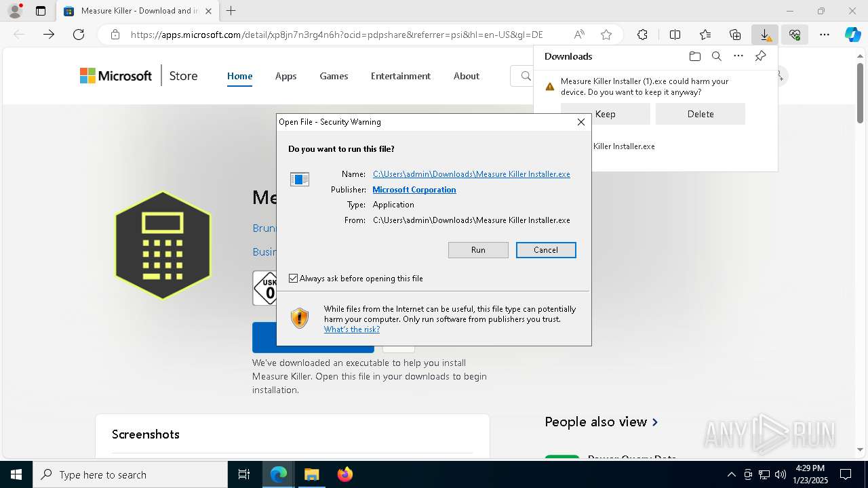
Task: Cancel the security warning dialog
Action: point(546,250)
